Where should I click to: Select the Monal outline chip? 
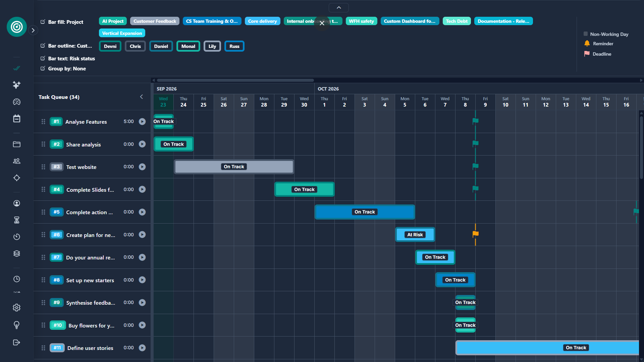[188, 46]
